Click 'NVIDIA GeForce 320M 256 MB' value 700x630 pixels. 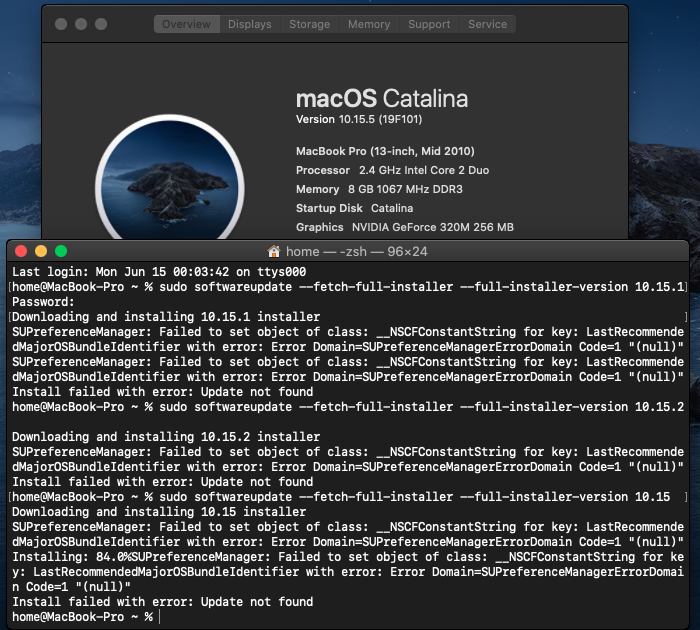[433, 227]
